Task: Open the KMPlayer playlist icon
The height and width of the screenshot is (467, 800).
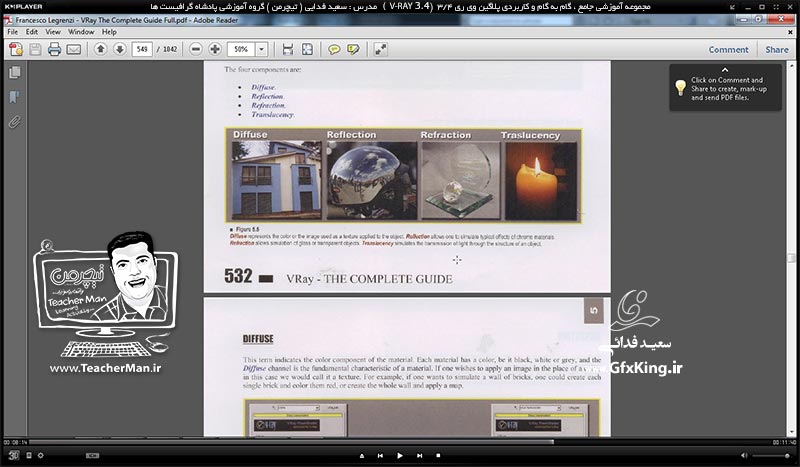Action: 29,455
